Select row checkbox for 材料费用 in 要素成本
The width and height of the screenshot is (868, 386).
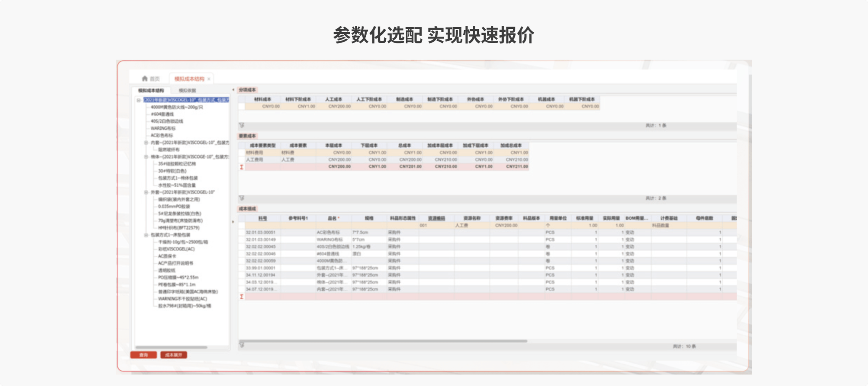242,153
